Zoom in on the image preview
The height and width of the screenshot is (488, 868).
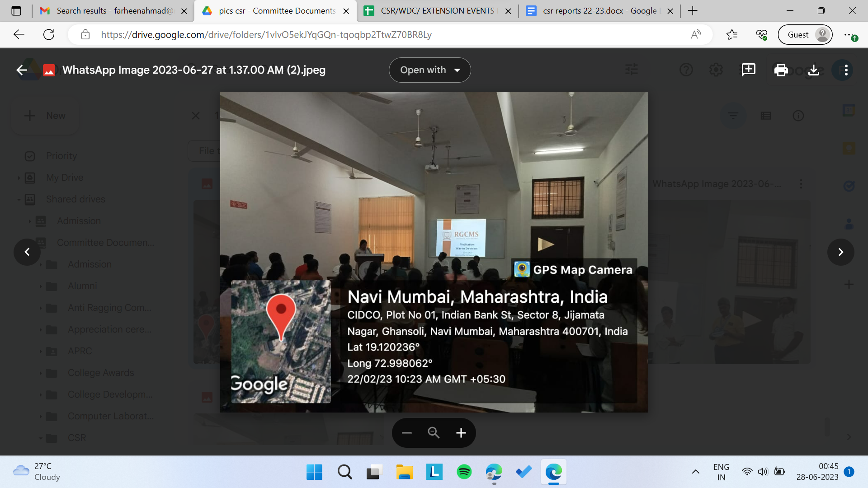[x=461, y=433]
